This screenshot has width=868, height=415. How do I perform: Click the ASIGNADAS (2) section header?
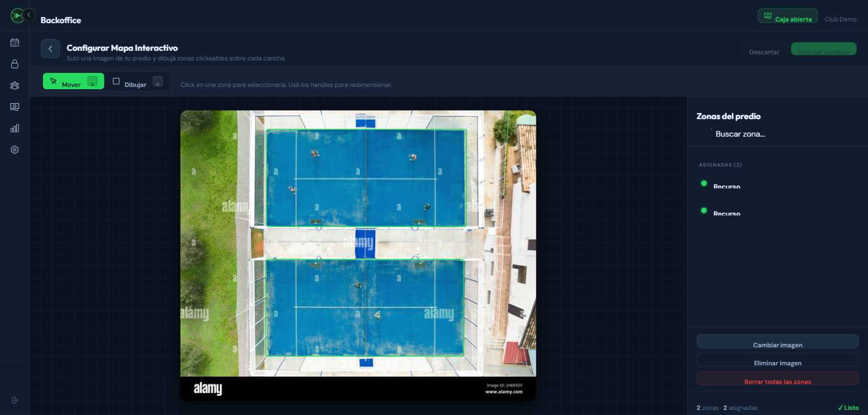[x=721, y=165]
